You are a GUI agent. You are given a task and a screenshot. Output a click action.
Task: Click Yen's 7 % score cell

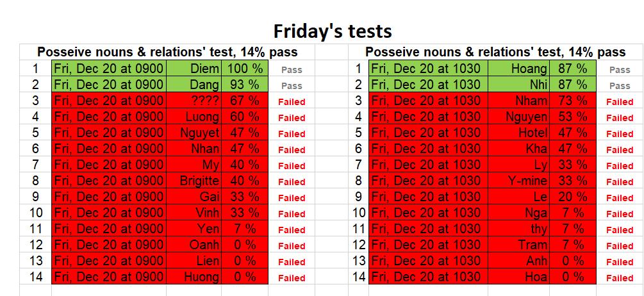click(245, 229)
